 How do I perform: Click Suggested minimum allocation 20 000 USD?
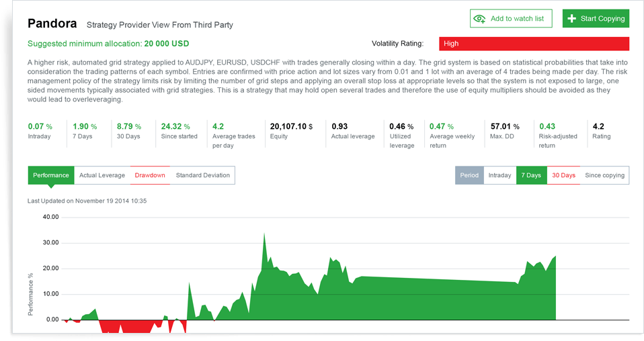pos(108,44)
